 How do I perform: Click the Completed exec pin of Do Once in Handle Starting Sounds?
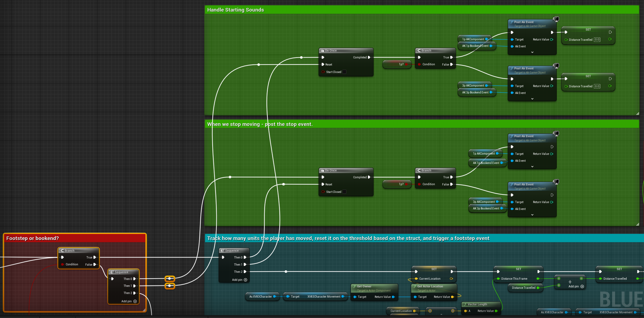pos(369,57)
